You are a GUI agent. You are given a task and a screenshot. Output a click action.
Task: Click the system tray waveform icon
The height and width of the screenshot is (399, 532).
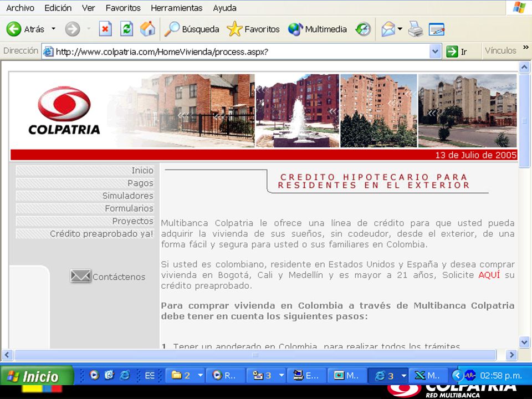(x=470, y=375)
